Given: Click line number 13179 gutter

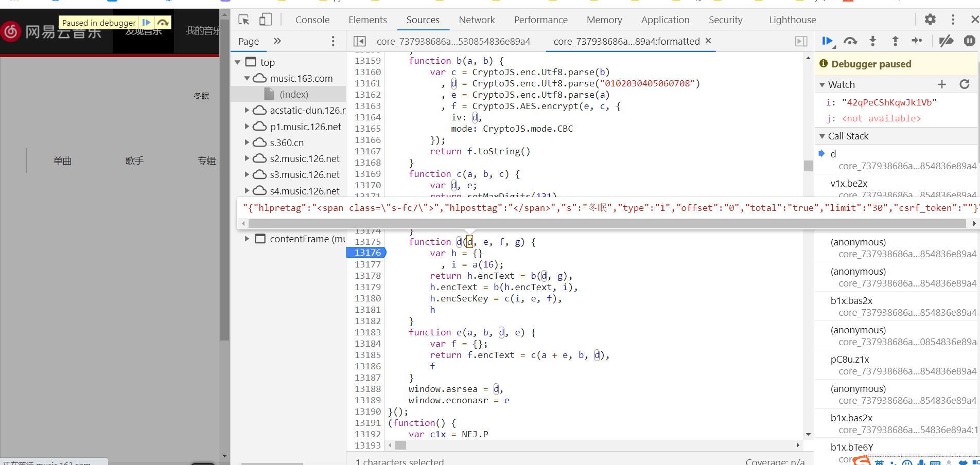Looking at the screenshot, I should click(367, 287).
